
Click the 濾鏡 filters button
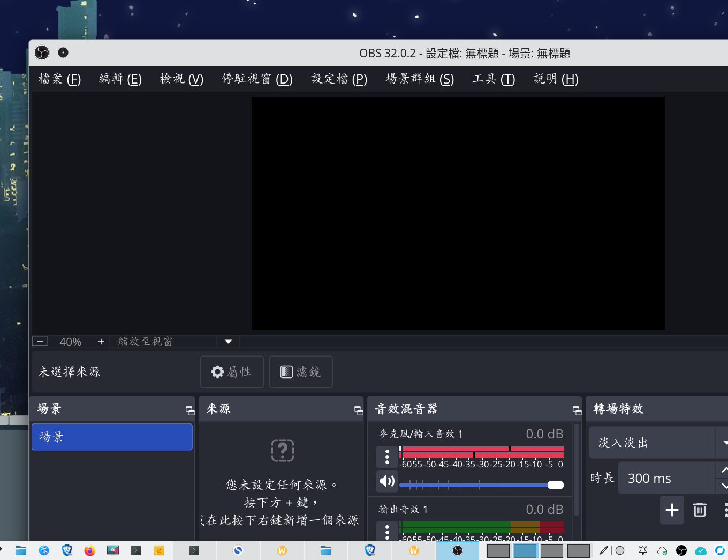point(301,372)
